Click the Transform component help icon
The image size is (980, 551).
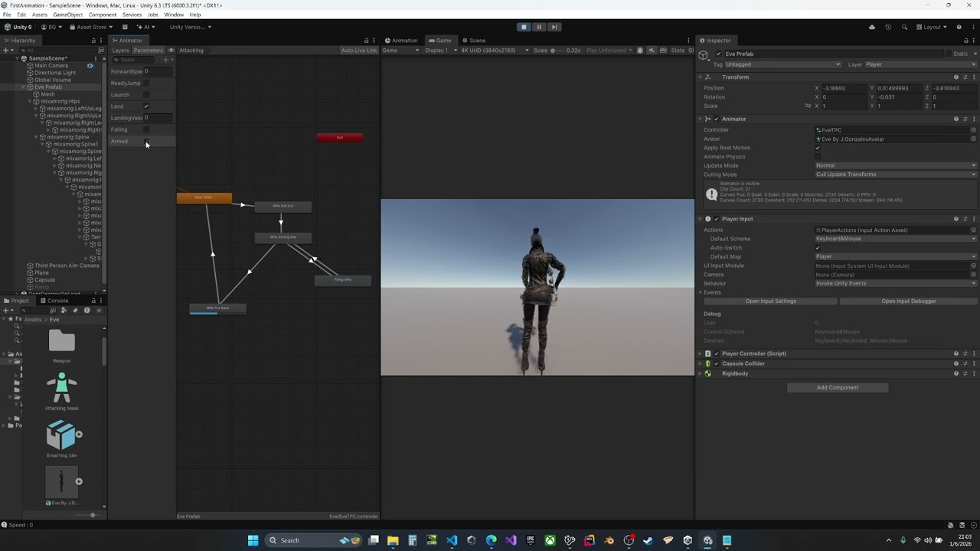click(956, 77)
